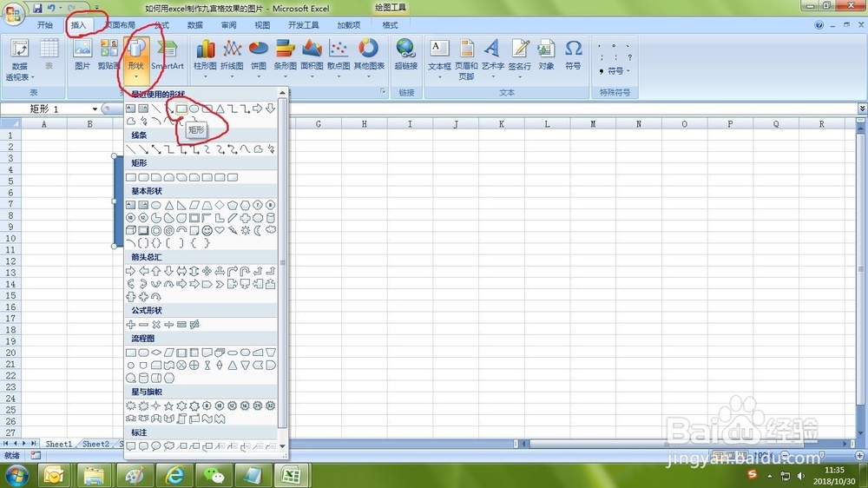Select the cloud shape in basic shapes
868x488 pixels.
tap(271, 230)
